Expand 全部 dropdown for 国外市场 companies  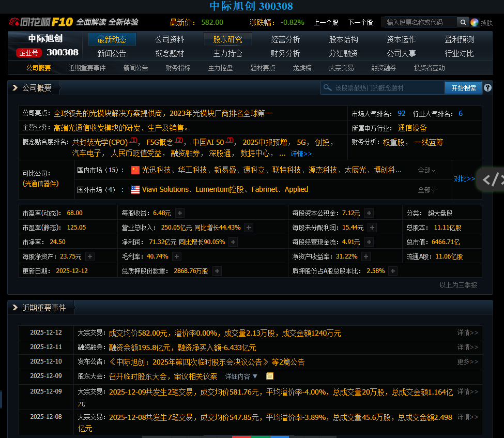tap(426, 190)
